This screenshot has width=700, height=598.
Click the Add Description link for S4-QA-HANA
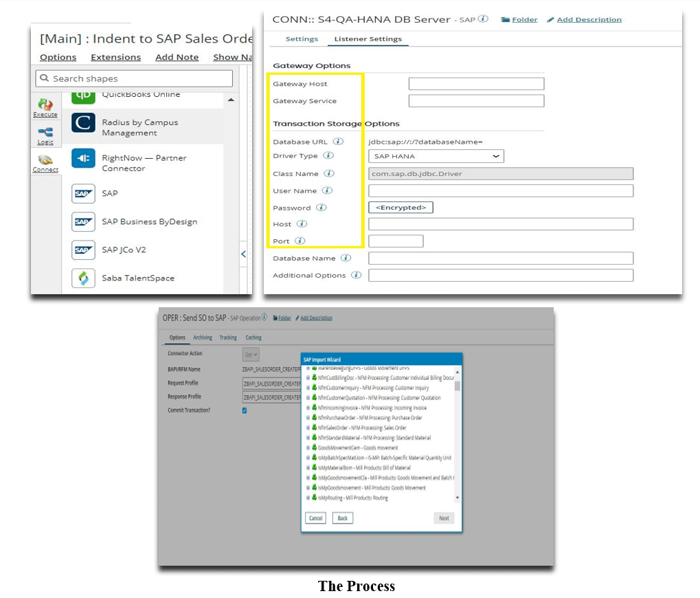589,20
